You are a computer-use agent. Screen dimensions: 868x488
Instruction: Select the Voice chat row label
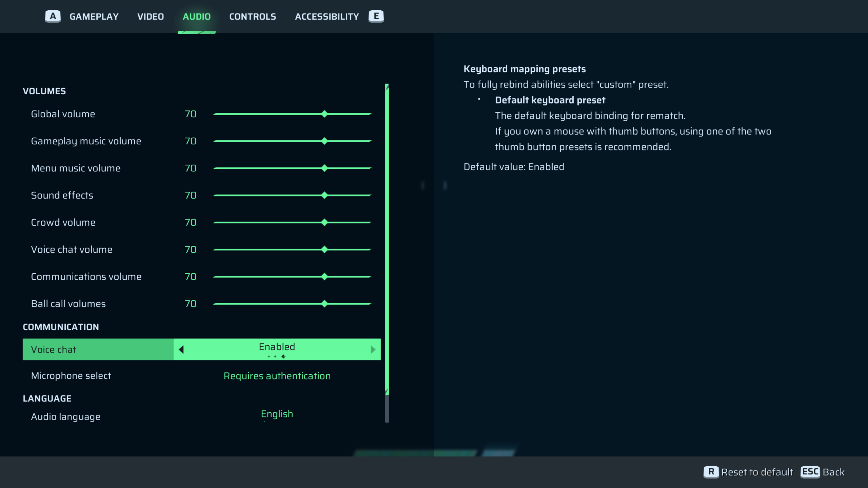(x=54, y=349)
